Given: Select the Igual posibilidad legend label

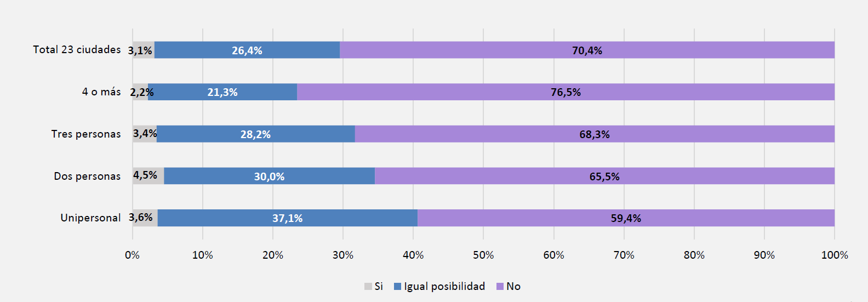Looking at the screenshot, I should pyautogui.click(x=444, y=287).
